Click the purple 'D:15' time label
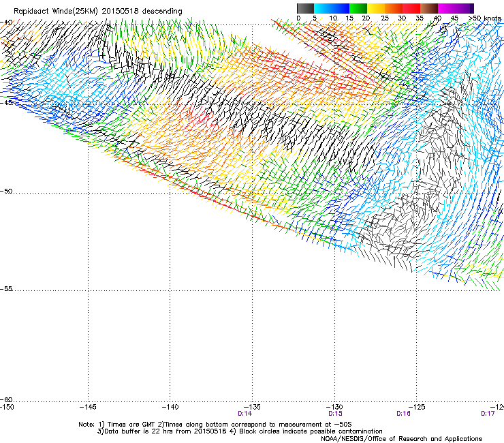The image size is (504, 443). pos(335,414)
